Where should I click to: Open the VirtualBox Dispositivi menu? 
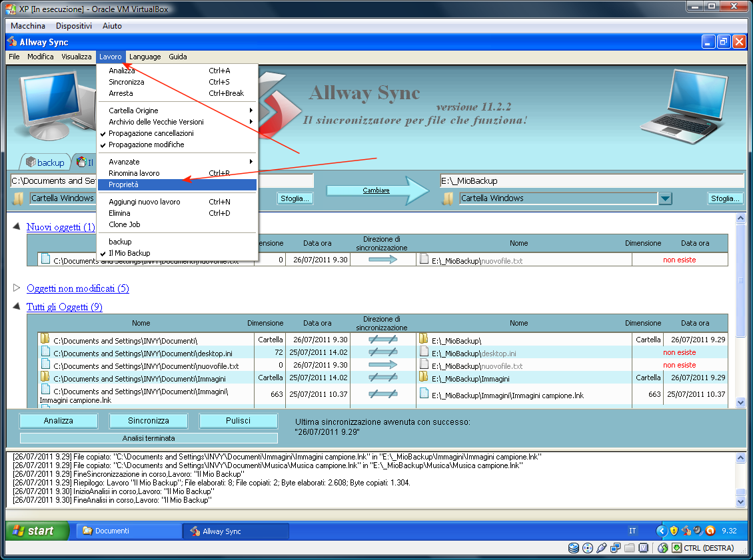(74, 26)
